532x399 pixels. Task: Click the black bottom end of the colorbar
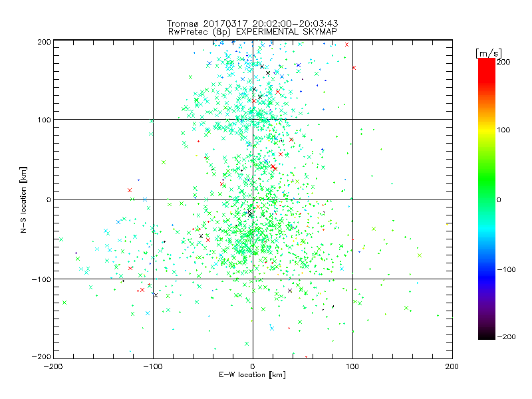coord(487,334)
